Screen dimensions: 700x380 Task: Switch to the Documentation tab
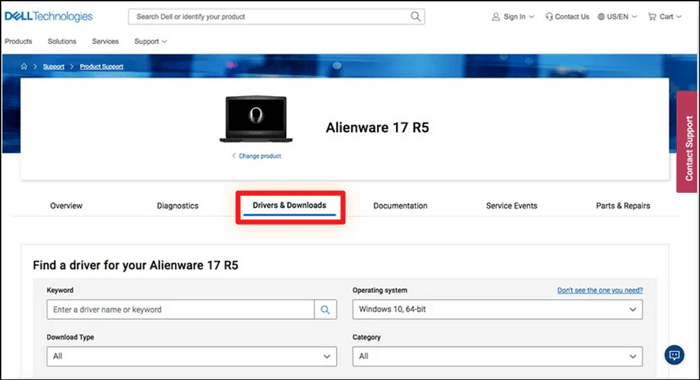[x=400, y=206]
